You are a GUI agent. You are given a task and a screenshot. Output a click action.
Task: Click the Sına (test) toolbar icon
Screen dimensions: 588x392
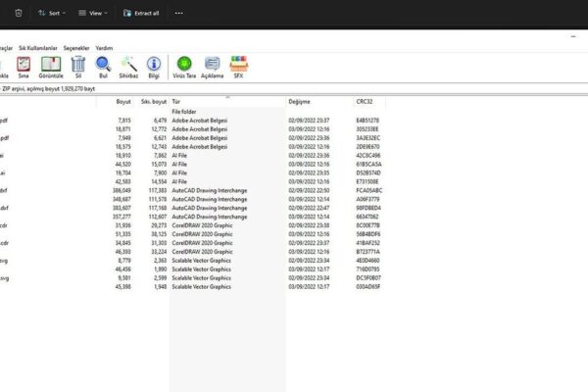pyautogui.click(x=24, y=67)
